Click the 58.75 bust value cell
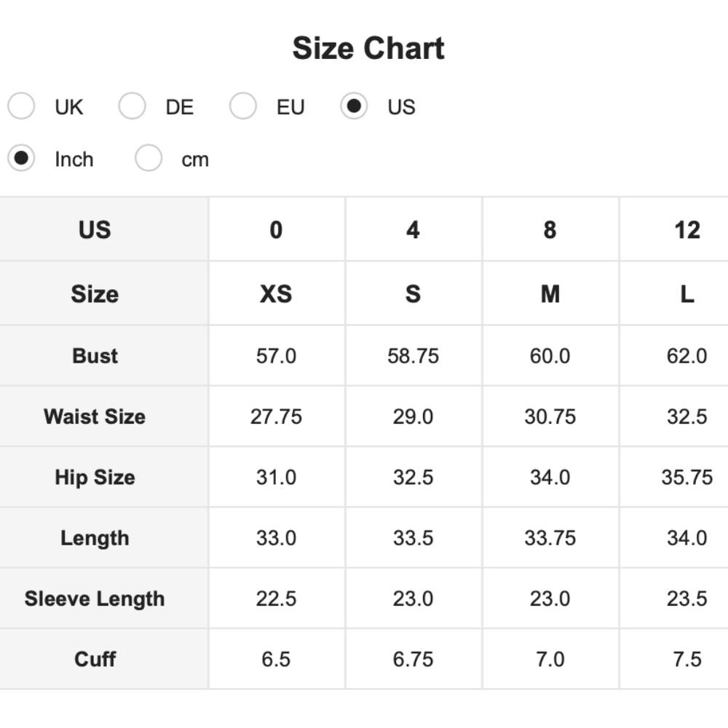 [x=414, y=356]
